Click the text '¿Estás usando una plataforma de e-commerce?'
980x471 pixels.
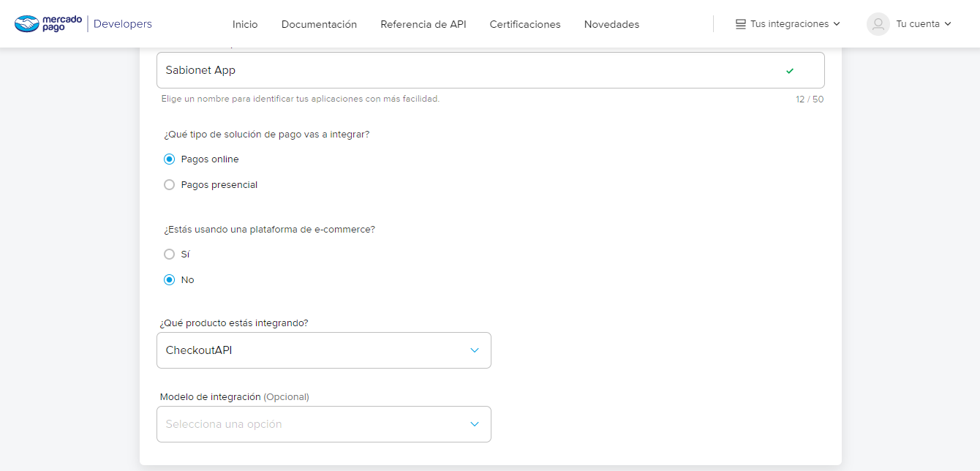[269, 230]
